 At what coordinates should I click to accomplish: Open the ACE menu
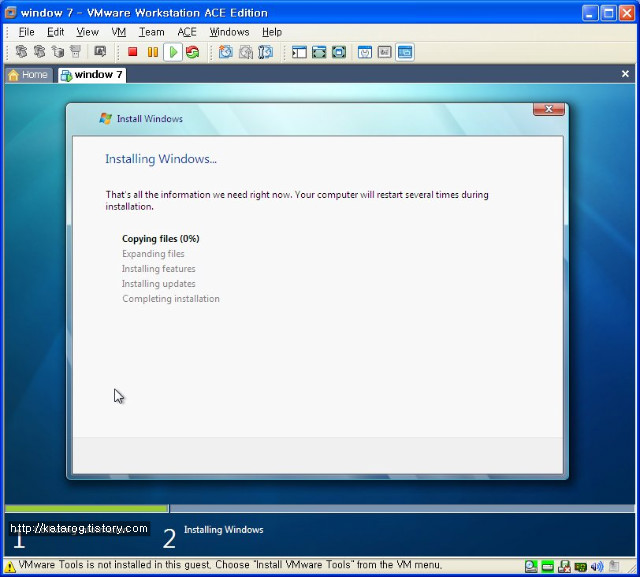coord(187,32)
